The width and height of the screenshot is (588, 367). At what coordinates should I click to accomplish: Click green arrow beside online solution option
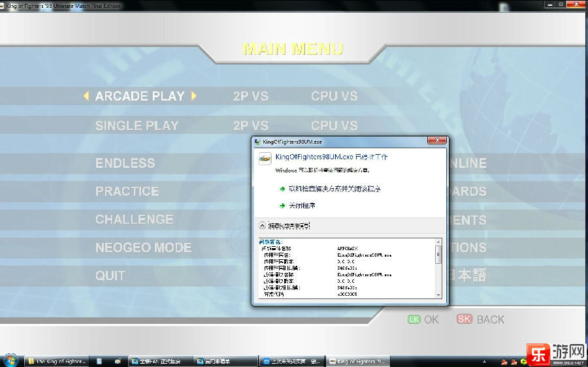pyautogui.click(x=282, y=189)
